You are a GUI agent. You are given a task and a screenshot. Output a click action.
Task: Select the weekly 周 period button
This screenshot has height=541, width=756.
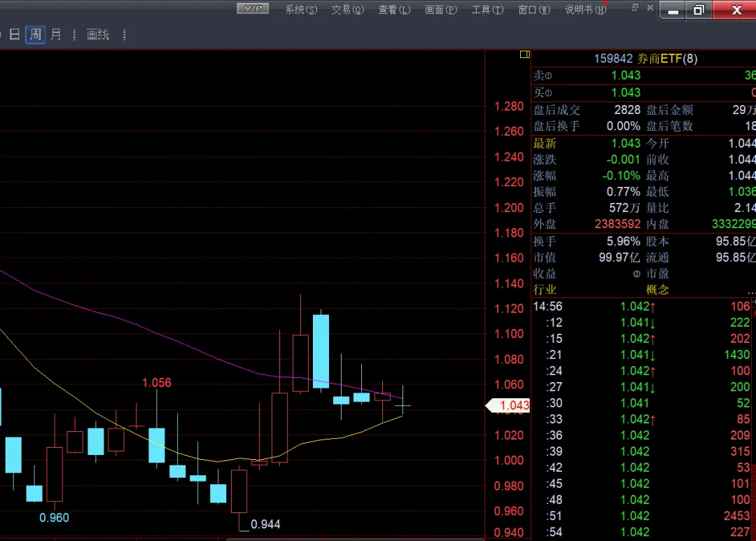(x=35, y=35)
